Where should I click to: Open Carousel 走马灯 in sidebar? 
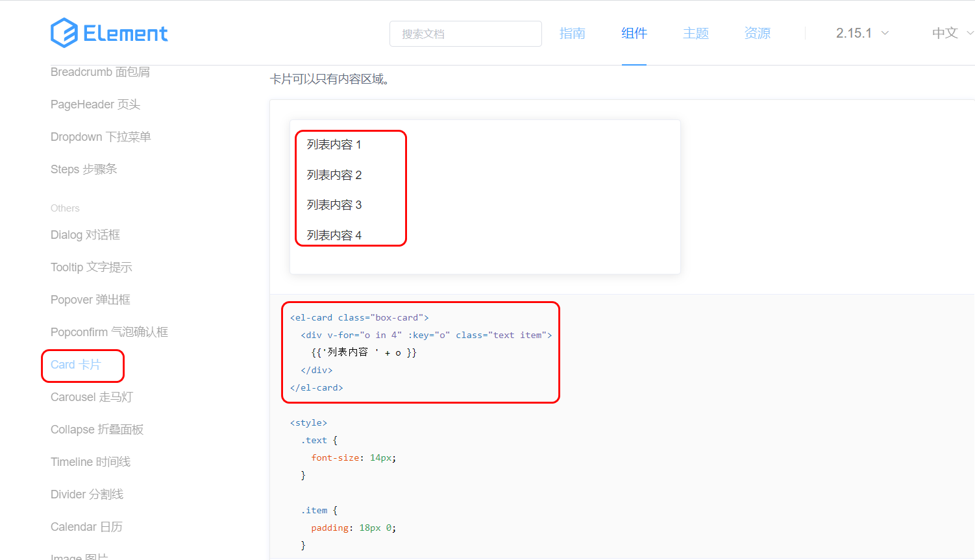(x=92, y=397)
